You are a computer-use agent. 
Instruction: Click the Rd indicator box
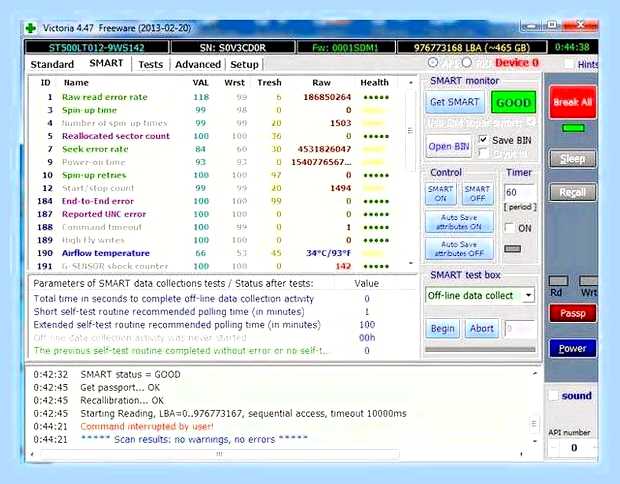tap(558, 281)
